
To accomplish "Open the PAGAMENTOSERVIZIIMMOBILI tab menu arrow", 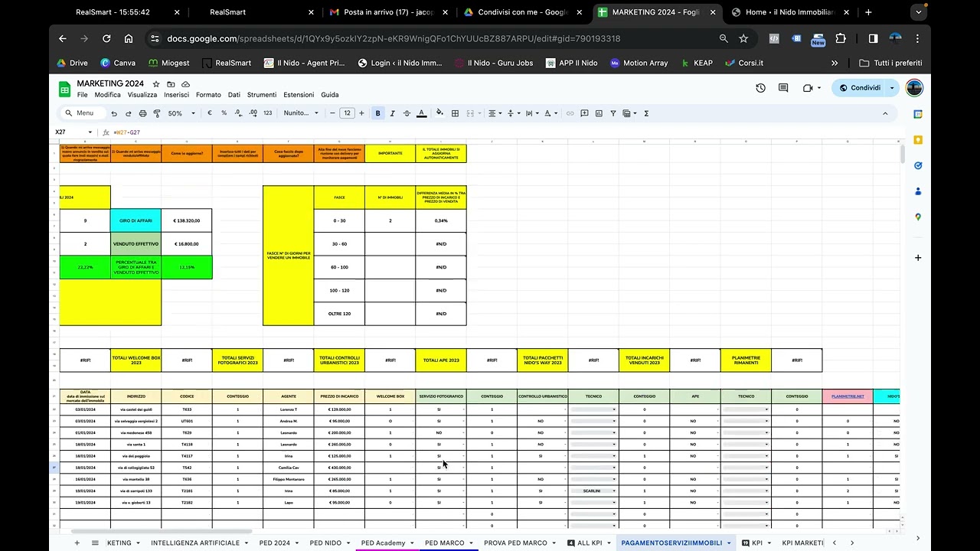I will click(729, 543).
